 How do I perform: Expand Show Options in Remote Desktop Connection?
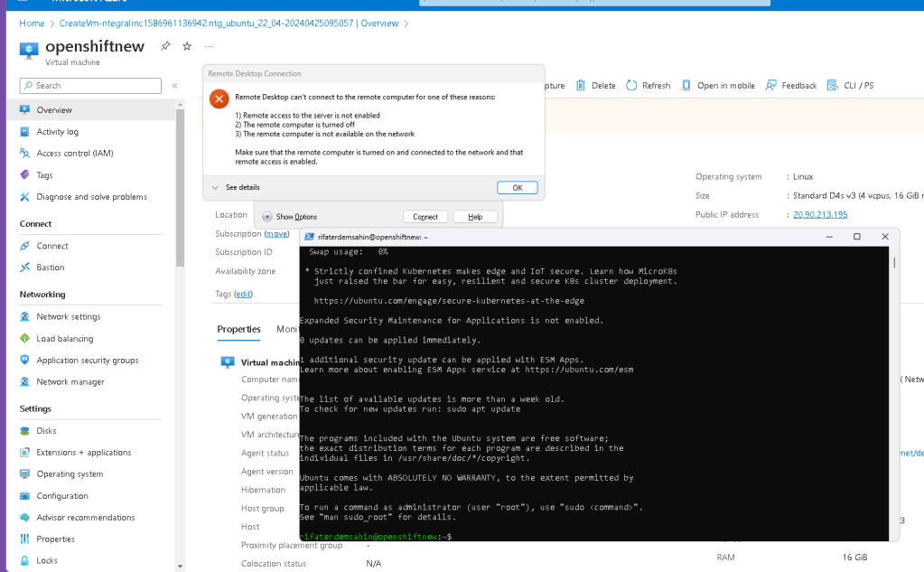coord(289,216)
